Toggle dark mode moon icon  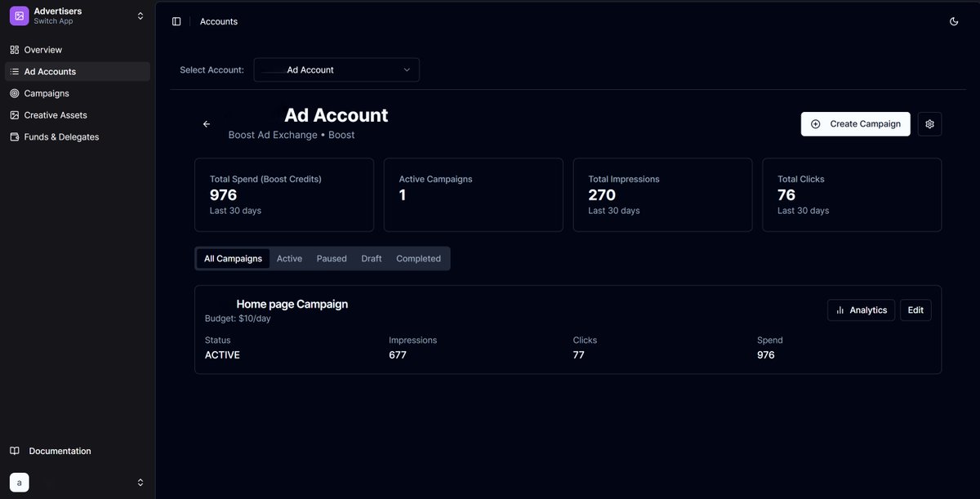click(x=954, y=21)
